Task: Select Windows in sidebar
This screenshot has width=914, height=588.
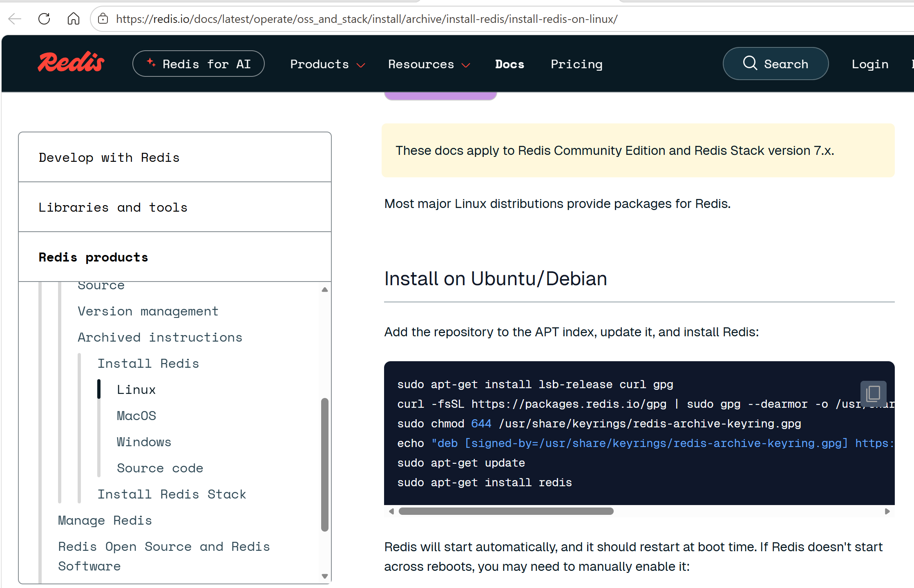Action: pyautogui.click(x=144, y=442)
